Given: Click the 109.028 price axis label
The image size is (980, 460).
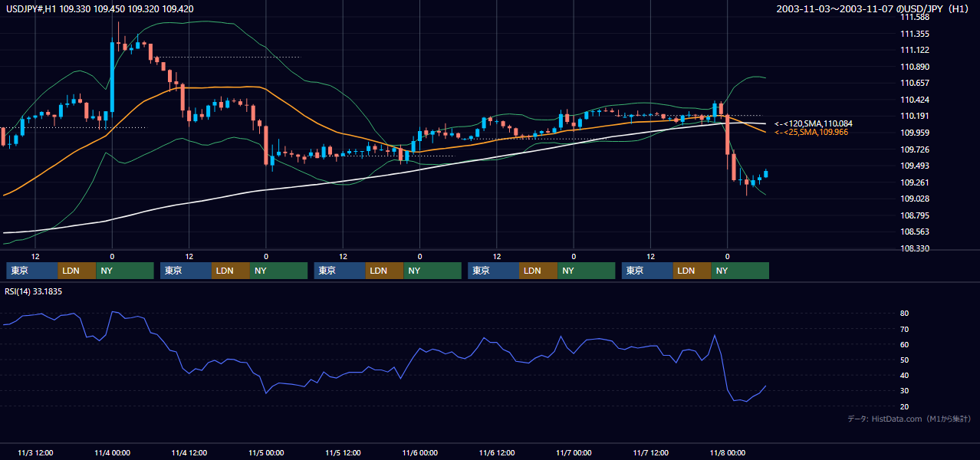Looking at the screenshot, I should click(914, 199).
